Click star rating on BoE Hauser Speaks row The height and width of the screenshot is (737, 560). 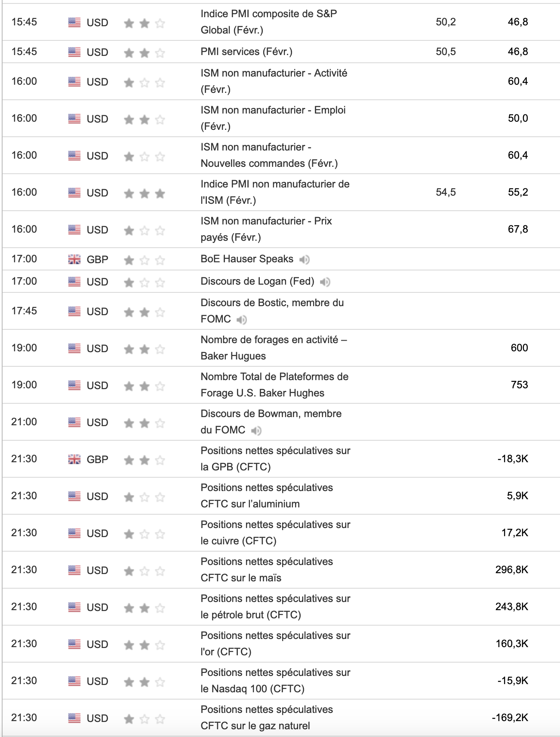(144, 260)
